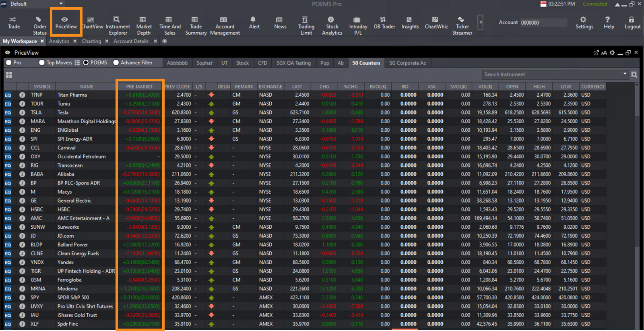Select the Top Movers radio option
Image resolution: width=644 pixels, height=331 pixels.
[x=42, y=63]
